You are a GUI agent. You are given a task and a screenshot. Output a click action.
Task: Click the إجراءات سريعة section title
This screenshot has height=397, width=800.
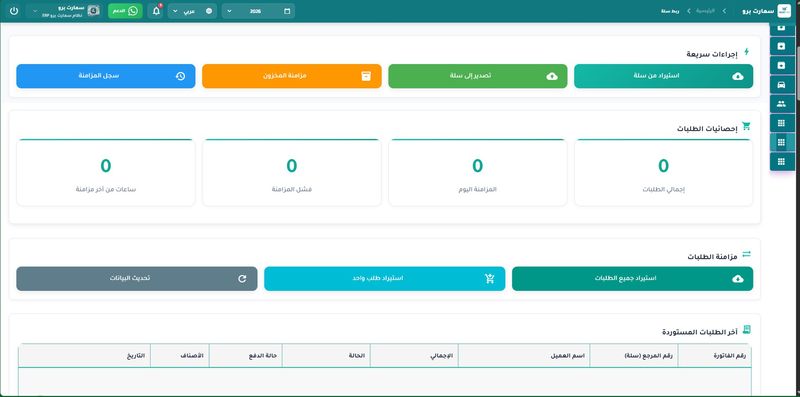click(x=712, y=54)
